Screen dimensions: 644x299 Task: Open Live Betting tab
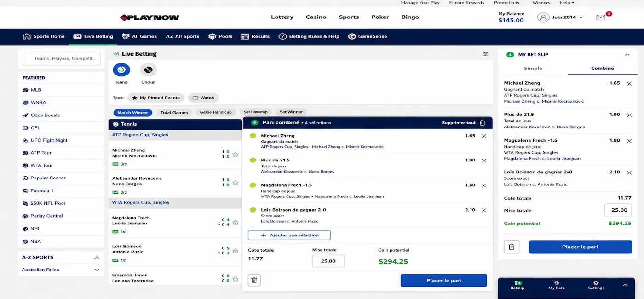93,36
